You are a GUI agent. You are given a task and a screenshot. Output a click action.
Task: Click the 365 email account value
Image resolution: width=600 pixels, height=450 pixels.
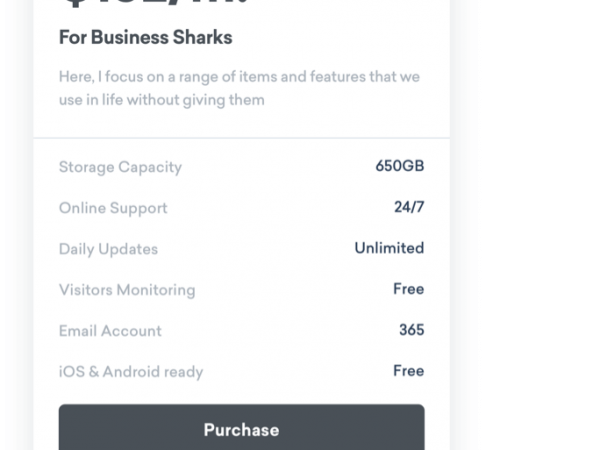click(x=412, y=330)
